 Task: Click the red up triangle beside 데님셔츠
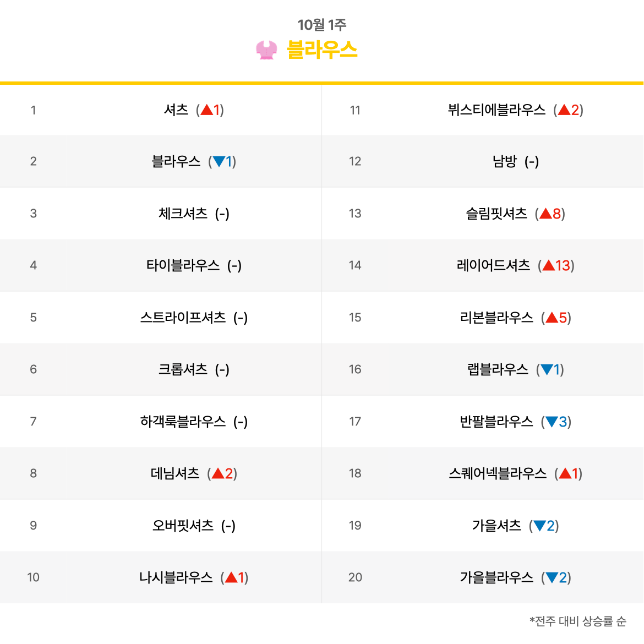pos(217,473)
